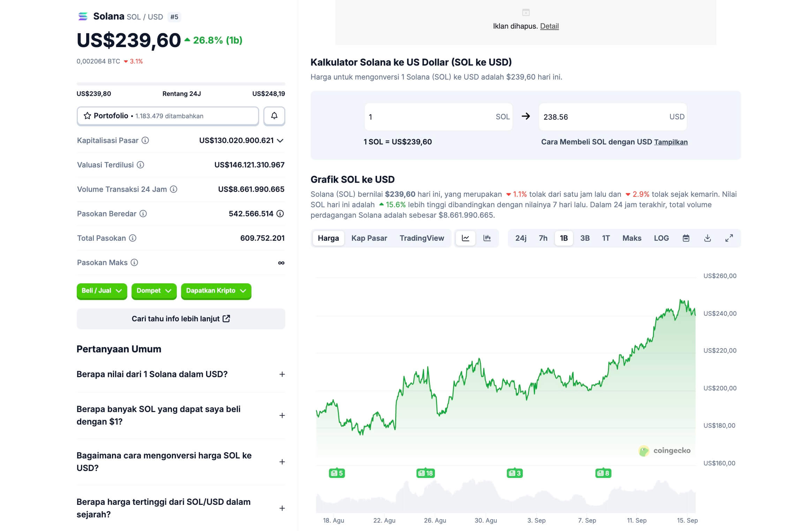Open Valuasi Terdilusi info icon
This screenshot has height=531, width=812.
coord(140,165)
